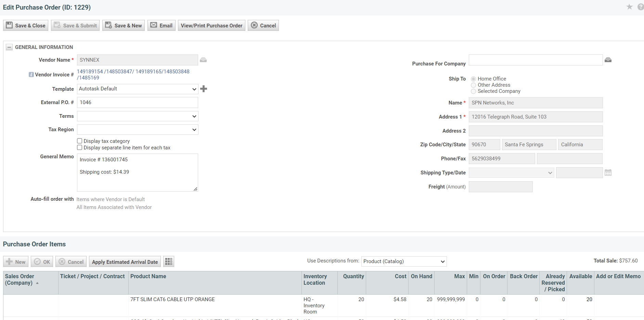The width and height of the screenshot is (644, 320).
Task: Click the City field Santa Fe Springs
Action: (x=529, y=145)
